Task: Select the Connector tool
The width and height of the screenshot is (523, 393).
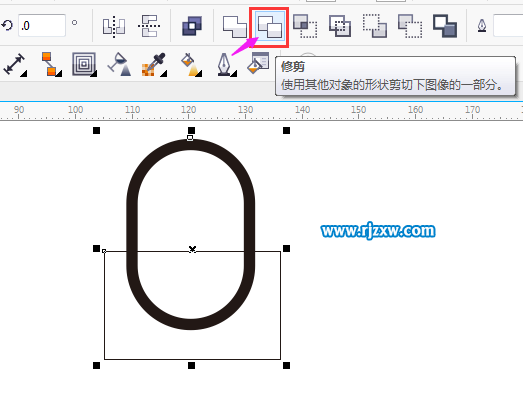Action: pos(51,64)
